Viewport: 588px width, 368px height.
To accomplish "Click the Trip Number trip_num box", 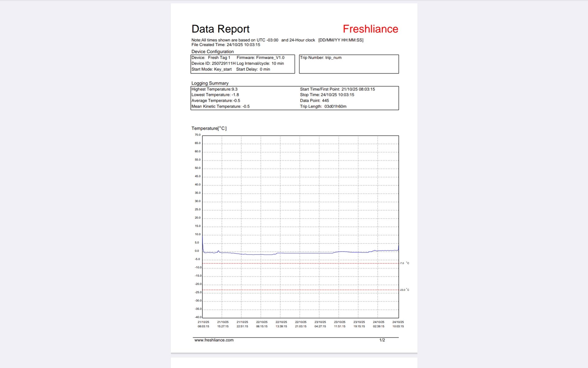I will point(349,64).
